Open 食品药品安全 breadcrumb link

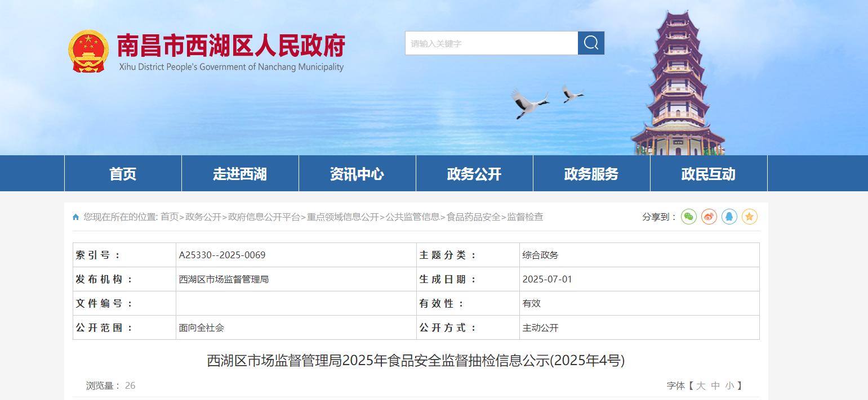point(474,217)
